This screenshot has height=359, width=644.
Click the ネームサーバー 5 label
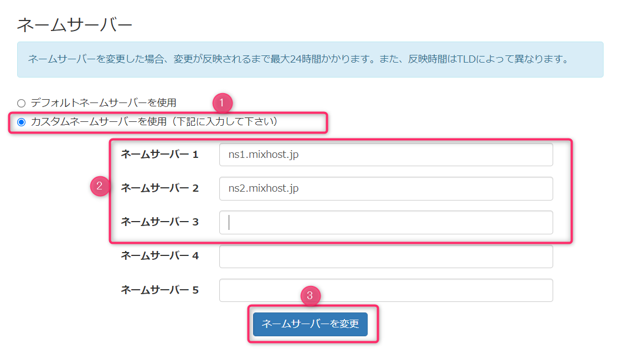pyautogui.click(x=160, y=290)
